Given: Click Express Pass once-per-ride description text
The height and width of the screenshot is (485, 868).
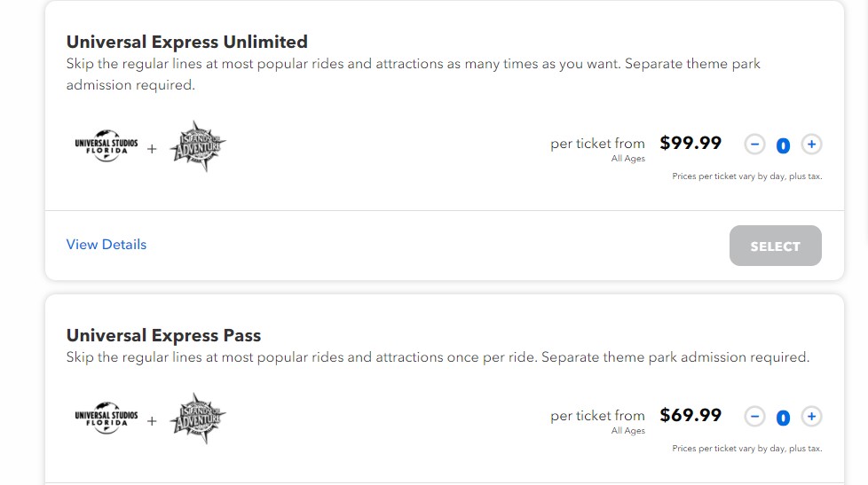Looking at the screenshot, I should [438, 357].
